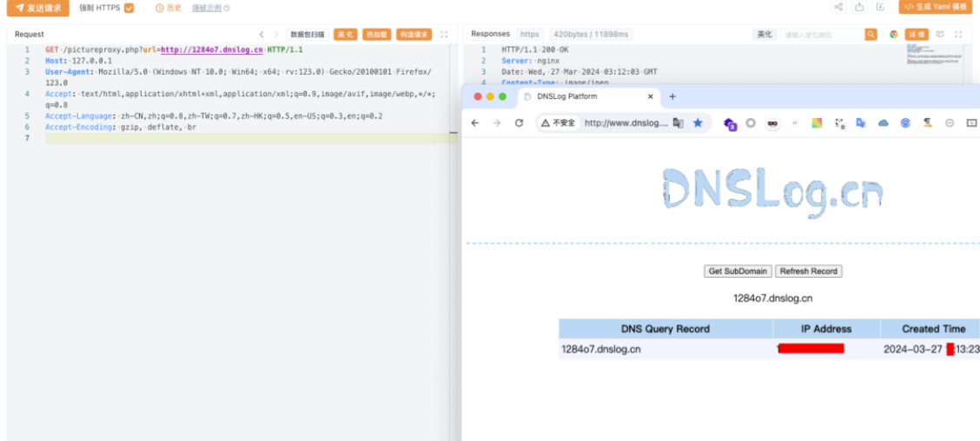Click the 不安全 not secure site indicator
The image size is (980, 441).
pos(558,123)
